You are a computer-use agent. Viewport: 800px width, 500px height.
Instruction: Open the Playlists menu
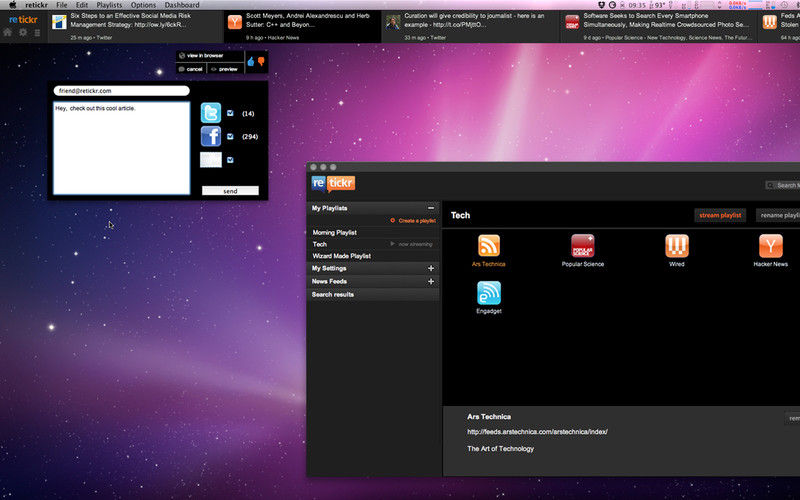click(x=109, y=5)
